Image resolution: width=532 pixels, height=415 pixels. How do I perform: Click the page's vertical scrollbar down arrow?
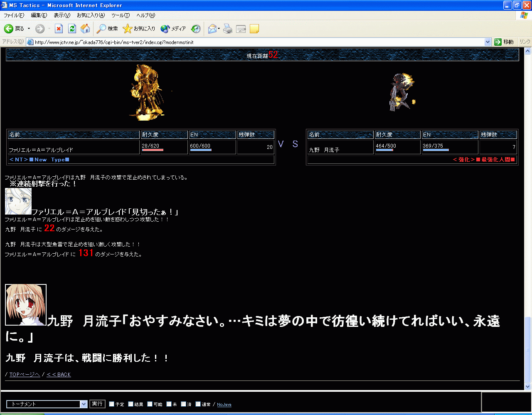pyautogui.click(x=528, y=386)
